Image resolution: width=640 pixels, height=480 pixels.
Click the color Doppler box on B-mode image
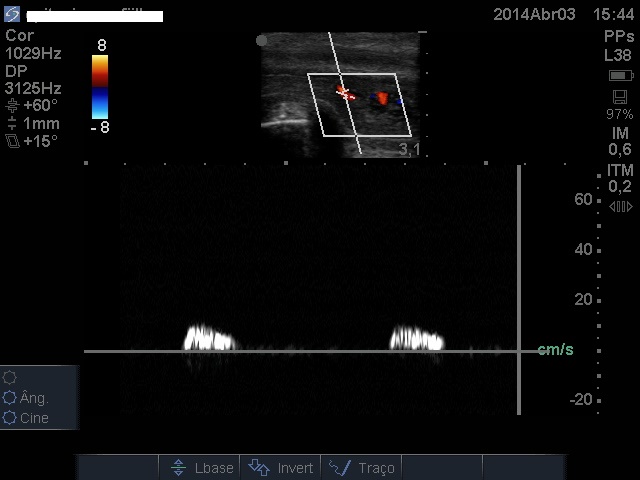pos(360,104)
